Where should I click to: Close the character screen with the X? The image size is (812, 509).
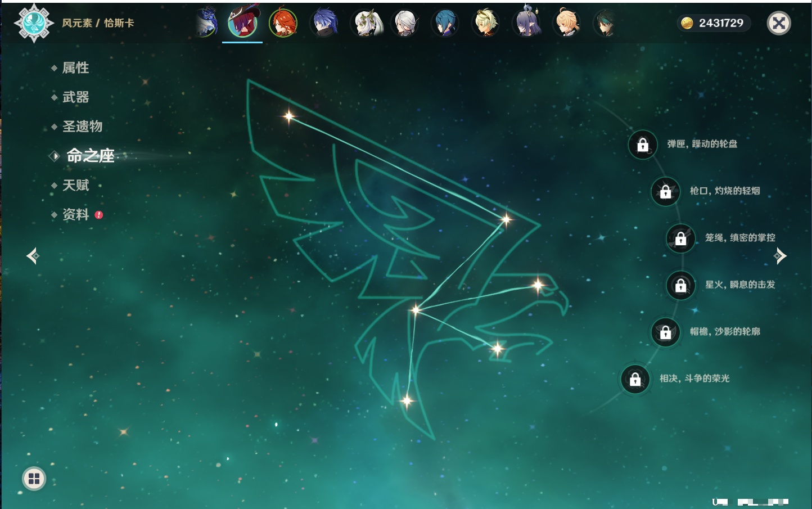coord(779,23)
